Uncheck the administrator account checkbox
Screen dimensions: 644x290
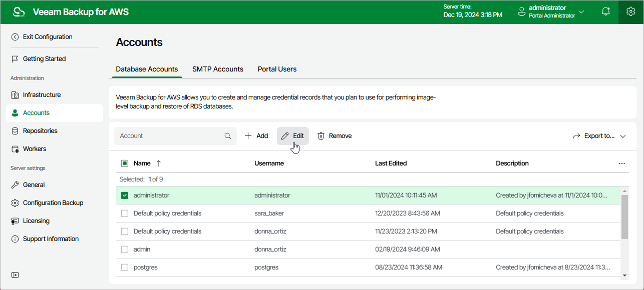coord(125,195)
